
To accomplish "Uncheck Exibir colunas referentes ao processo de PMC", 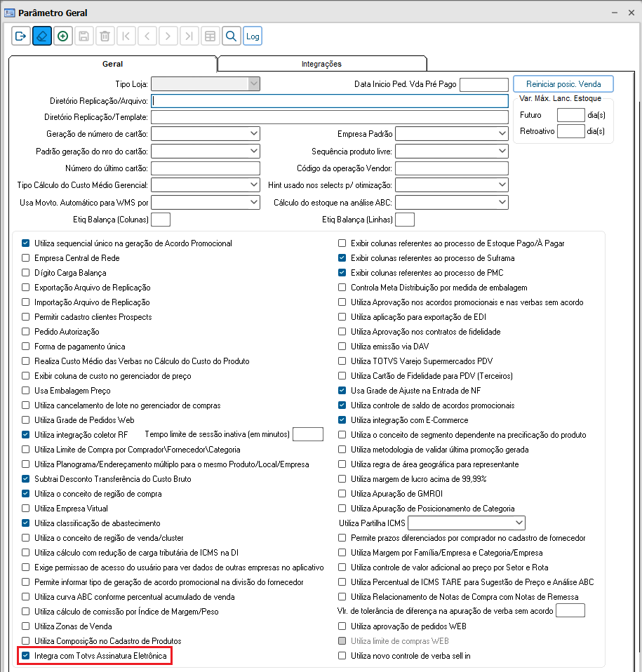I will tap(342, 273).
